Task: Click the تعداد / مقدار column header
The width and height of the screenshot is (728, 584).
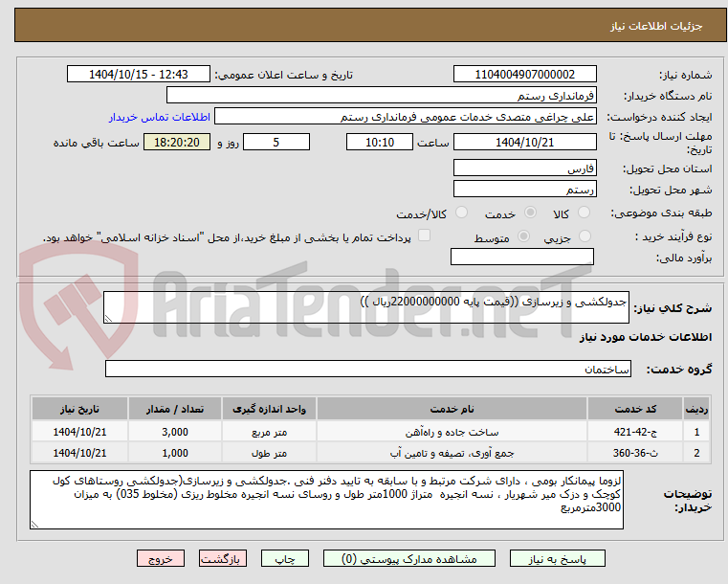Action: (175, 409)
